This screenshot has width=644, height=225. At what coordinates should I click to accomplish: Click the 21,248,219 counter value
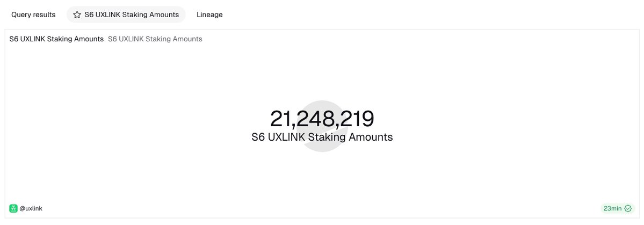(322, 119)
